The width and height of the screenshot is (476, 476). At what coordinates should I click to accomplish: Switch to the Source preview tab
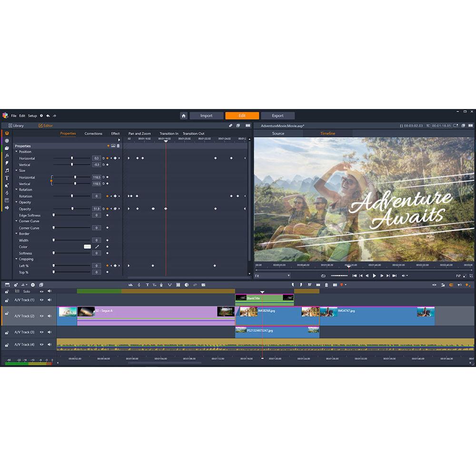278,134
